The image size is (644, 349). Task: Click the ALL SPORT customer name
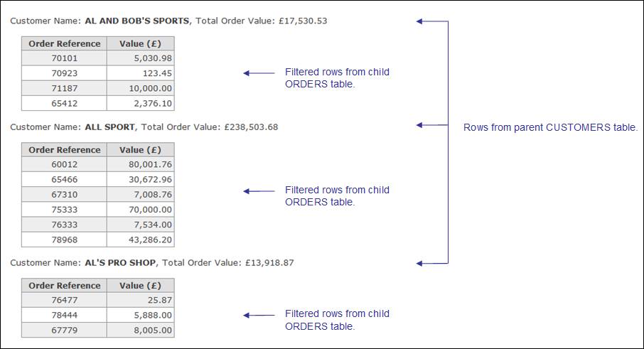[x=109, y=127]
